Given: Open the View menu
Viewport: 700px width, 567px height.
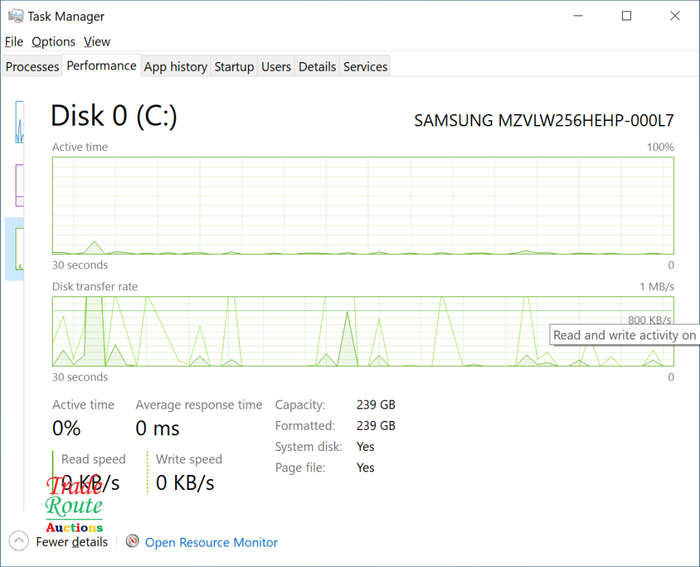Looking at the screenshot, I should tap(97, 42).
